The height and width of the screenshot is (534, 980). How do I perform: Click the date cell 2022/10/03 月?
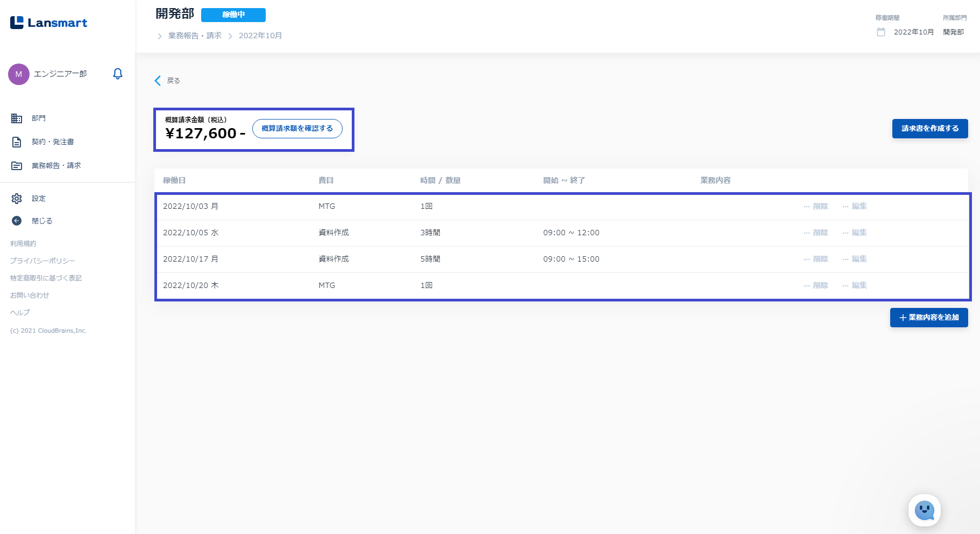tap(191, 206)
